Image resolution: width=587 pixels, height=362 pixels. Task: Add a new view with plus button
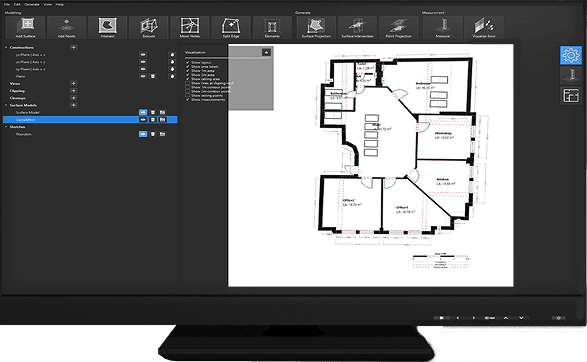[x=73, y=83]
